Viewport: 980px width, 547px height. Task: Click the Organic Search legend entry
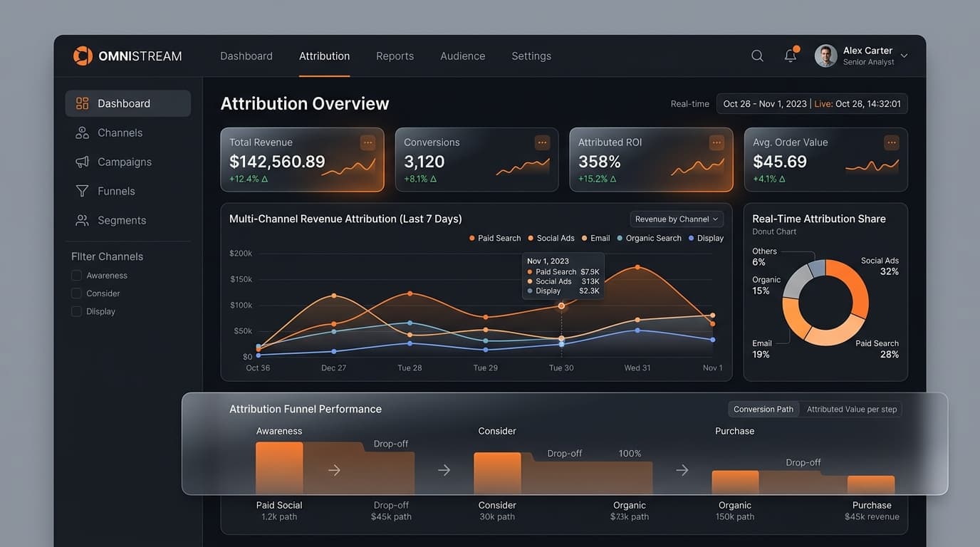click(x=649, y=239)
